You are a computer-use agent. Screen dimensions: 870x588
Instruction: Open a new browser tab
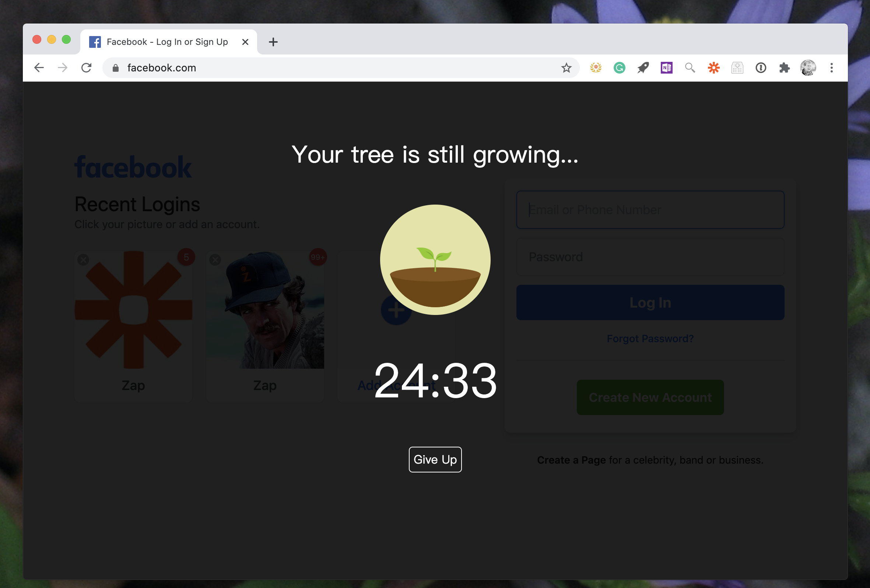273,42
